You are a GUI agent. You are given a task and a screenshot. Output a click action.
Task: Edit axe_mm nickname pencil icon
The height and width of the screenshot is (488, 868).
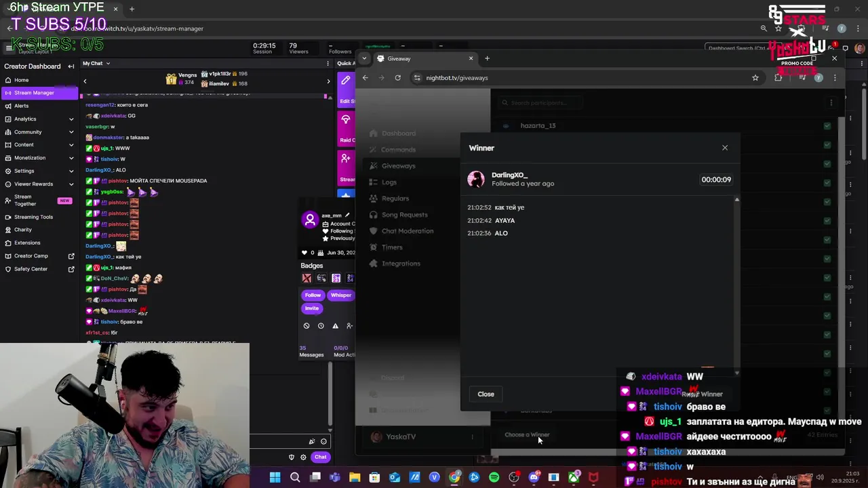pos(347,216)
